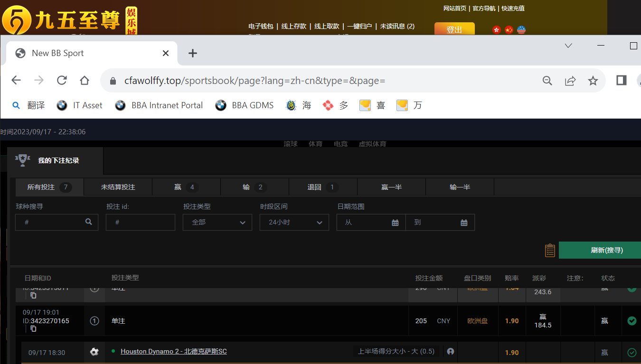Select the 赢一半 tab
Screen dimensions: 641x364
pos(391,187)
